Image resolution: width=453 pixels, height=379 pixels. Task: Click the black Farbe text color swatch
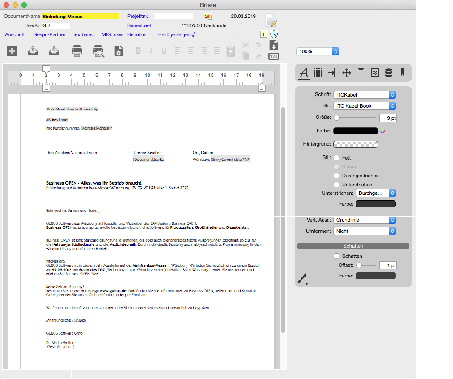click(x=356, y=131)
